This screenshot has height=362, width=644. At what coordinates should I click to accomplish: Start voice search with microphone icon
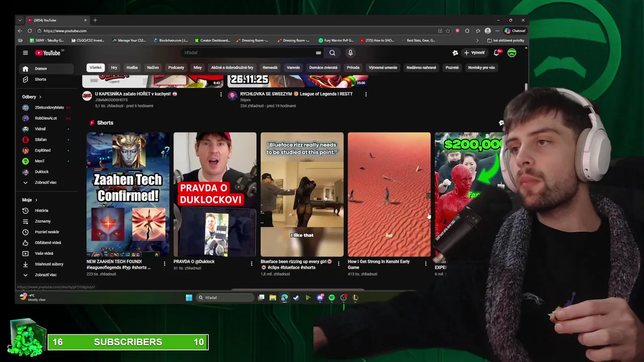[350, 53]
